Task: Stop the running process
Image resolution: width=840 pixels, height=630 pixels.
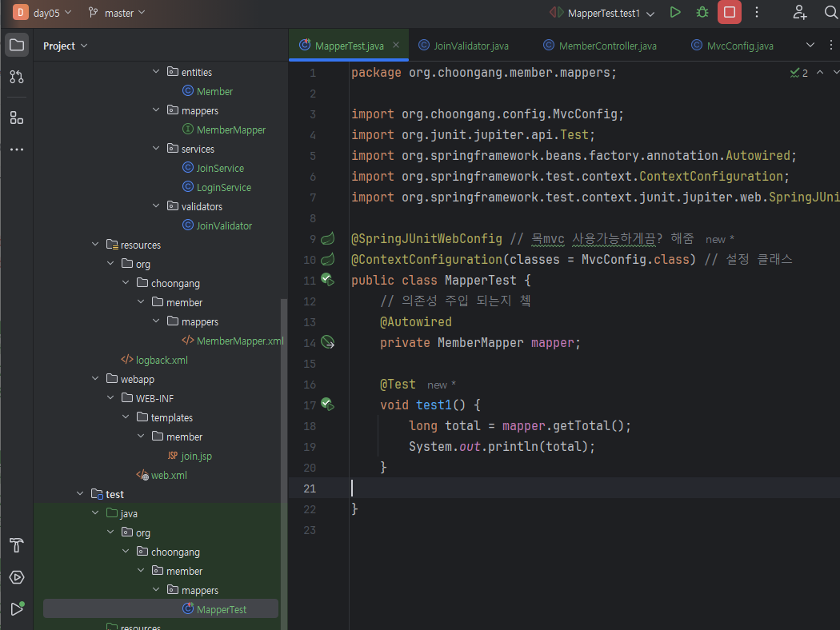Action: (x=729, y=12)
